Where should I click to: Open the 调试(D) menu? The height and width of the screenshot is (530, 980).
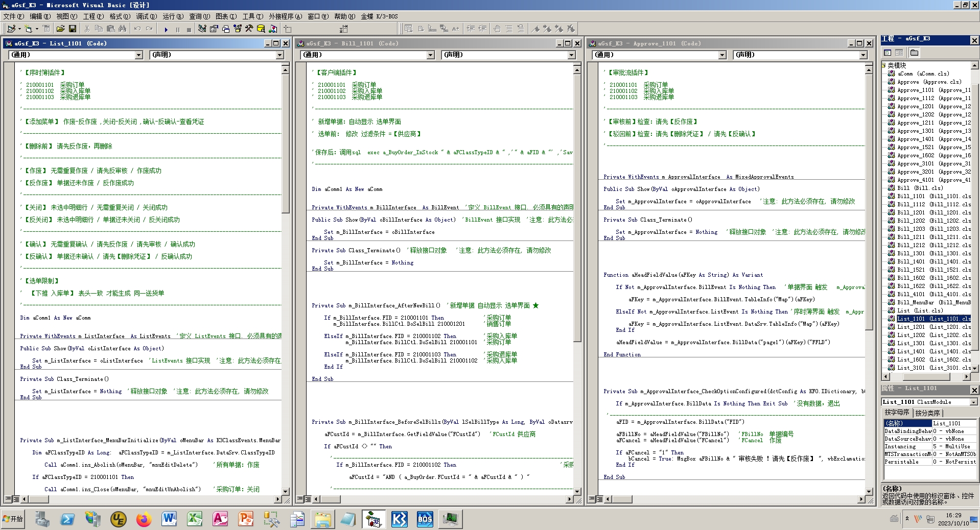(146, 16)
